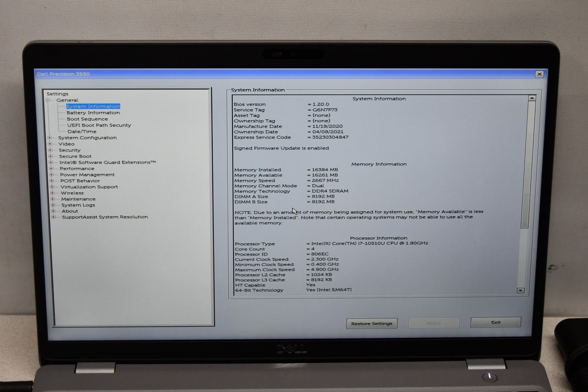
Task: Click Memory Available value 16261 MB
Action: point(325,175)
